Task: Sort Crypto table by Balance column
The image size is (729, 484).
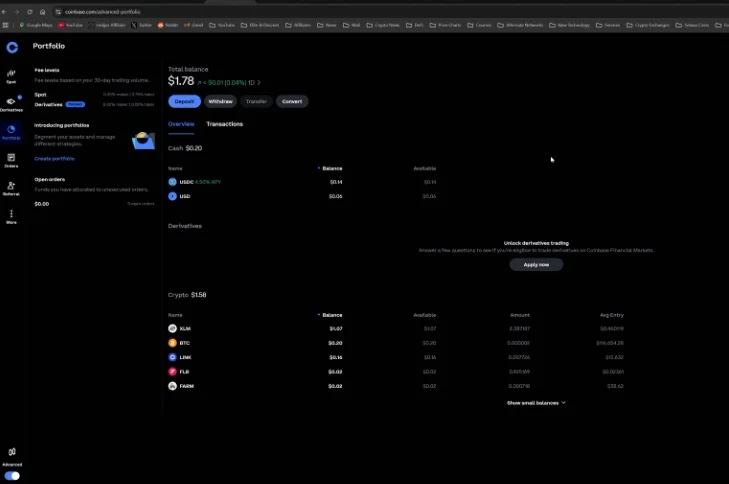Action: tap(330, 315)
